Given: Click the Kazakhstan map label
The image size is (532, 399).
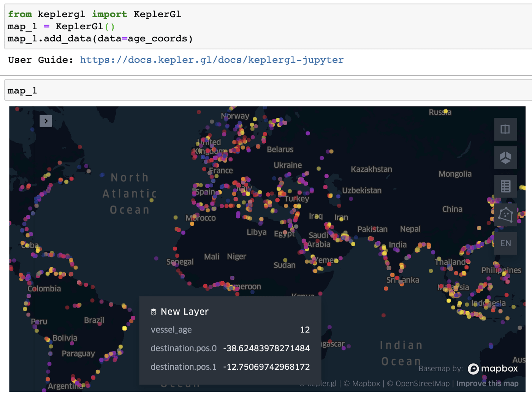Looking at the screenshot, I should 371,169.
